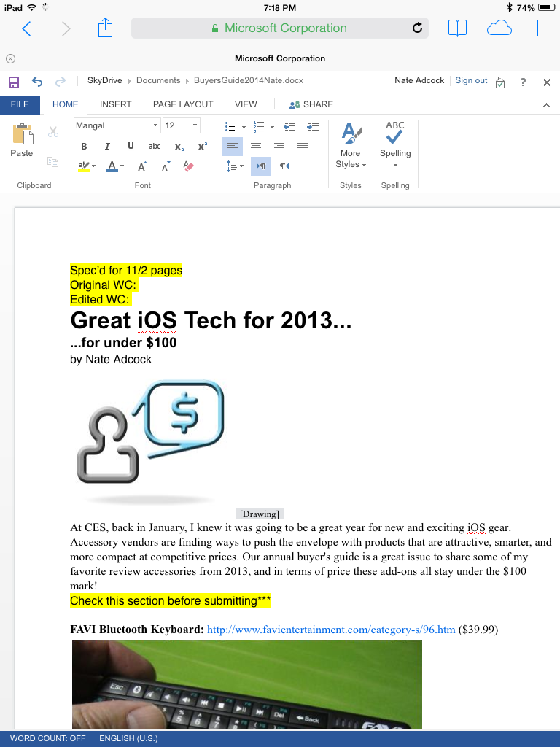The width and height of the screenshot is (560, 747).
Task: Close the Microsoft Corporation Safari tab
Action: coord(10,58)
